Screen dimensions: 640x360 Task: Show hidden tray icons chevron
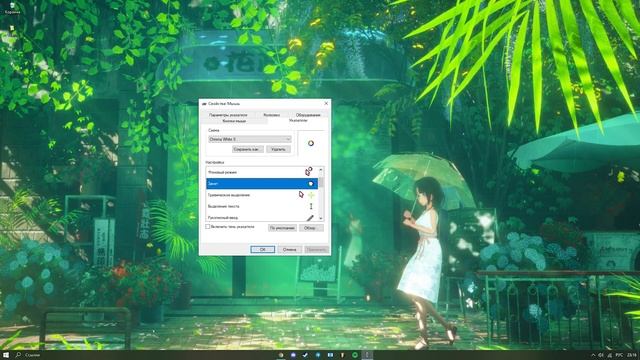click(x=593, y=355)
